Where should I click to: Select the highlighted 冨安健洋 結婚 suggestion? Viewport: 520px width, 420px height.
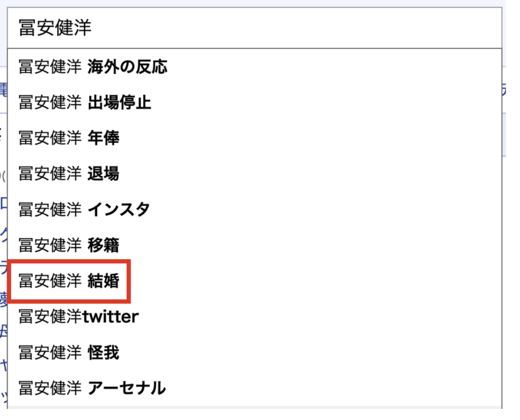coord(69,281)
